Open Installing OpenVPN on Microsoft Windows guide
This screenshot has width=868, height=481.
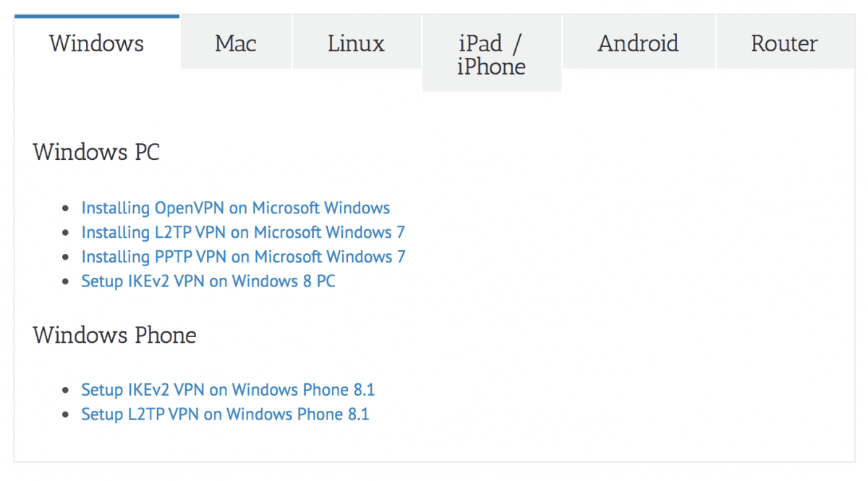coord(235,208)
